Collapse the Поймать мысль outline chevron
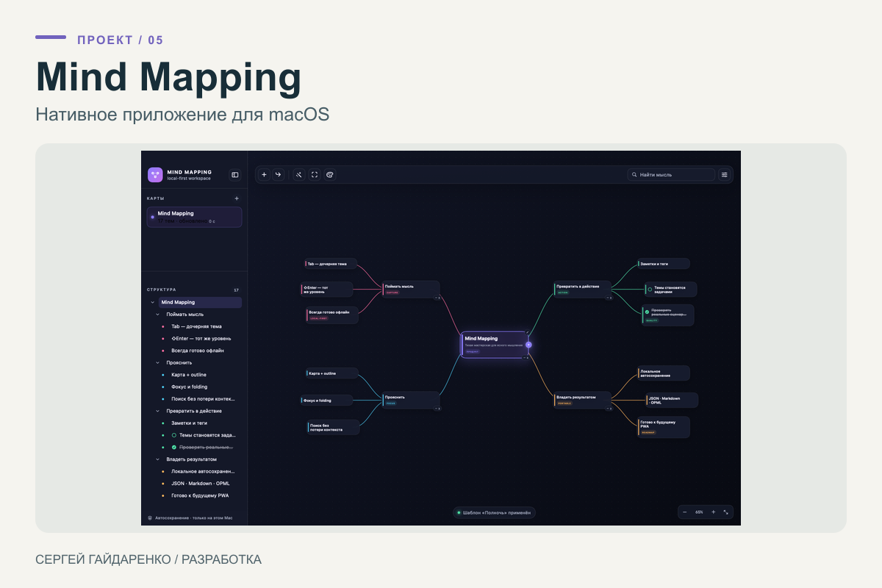 157,314
